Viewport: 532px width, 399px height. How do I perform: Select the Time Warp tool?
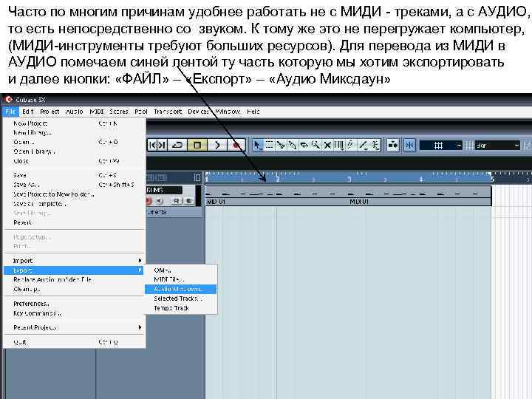click(338, 146)
